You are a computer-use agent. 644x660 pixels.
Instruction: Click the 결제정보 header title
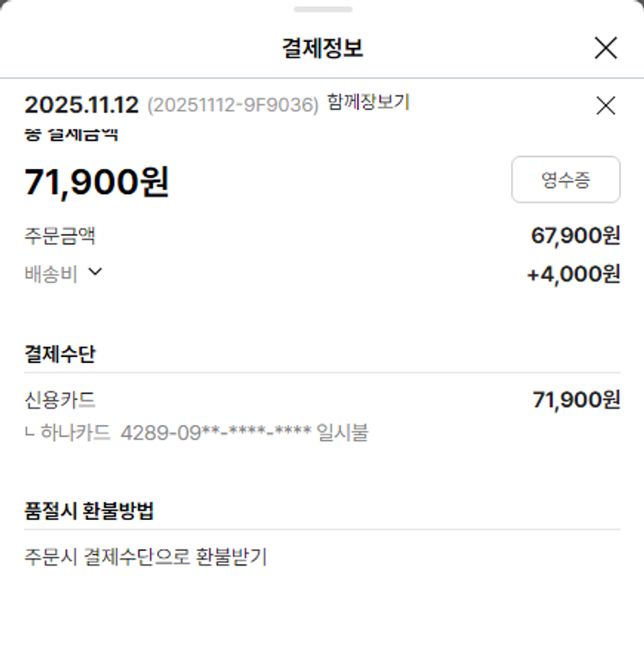pos(322,48)
